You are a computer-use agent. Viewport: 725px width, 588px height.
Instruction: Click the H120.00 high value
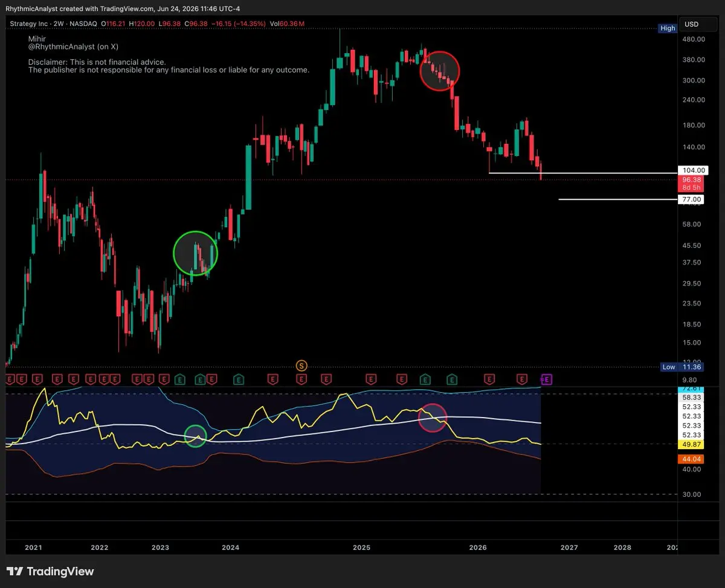click(143, 24)
